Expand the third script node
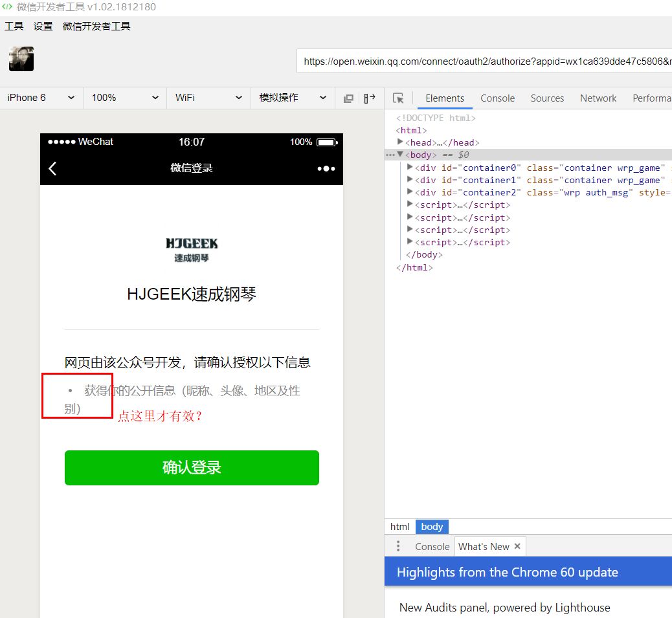This screenshot has width=672, height=618. pyautogui.click(x=410, y=229)
